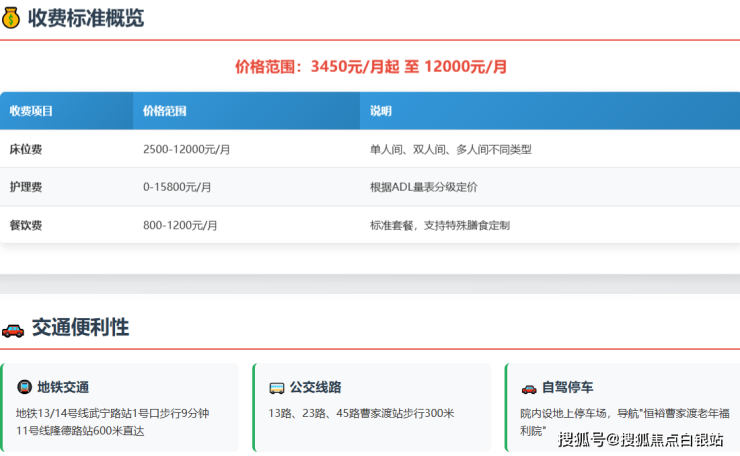Screen dimensions: 740x456
Task: Select the 护理费 table row label
Action: point(26,187)
